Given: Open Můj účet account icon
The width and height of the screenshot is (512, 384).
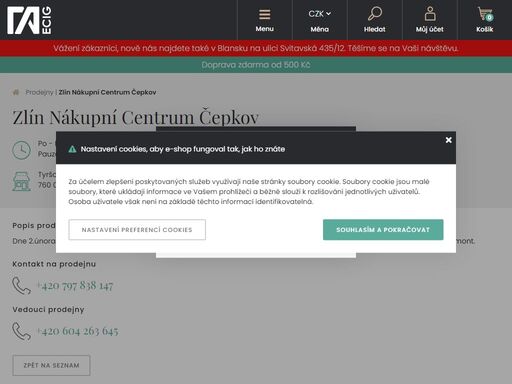Looking at the screenshot, I should coord(430,14).
